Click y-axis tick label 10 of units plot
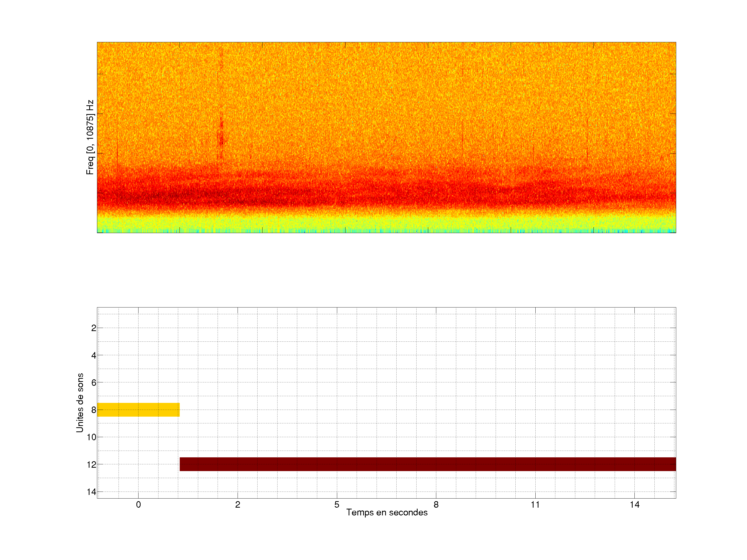 [x=92, y=437]
